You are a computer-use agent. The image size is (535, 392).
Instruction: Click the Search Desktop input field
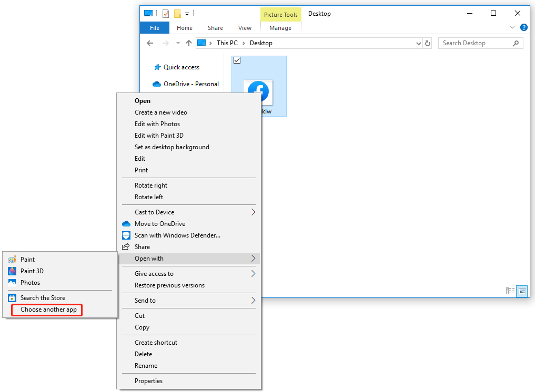click(x=476, y=44)
